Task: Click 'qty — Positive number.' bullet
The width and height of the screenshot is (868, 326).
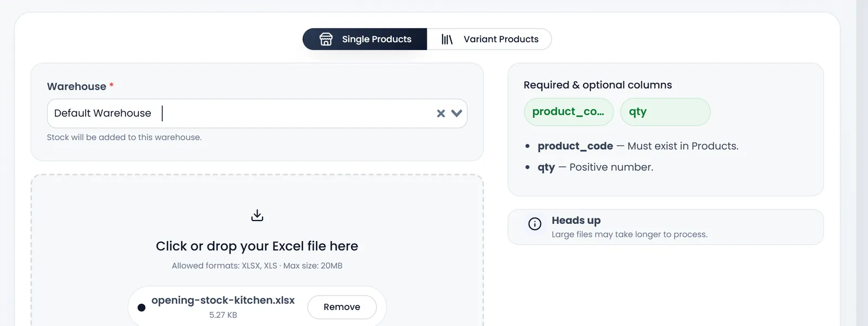Action: (x=595, y=167)
